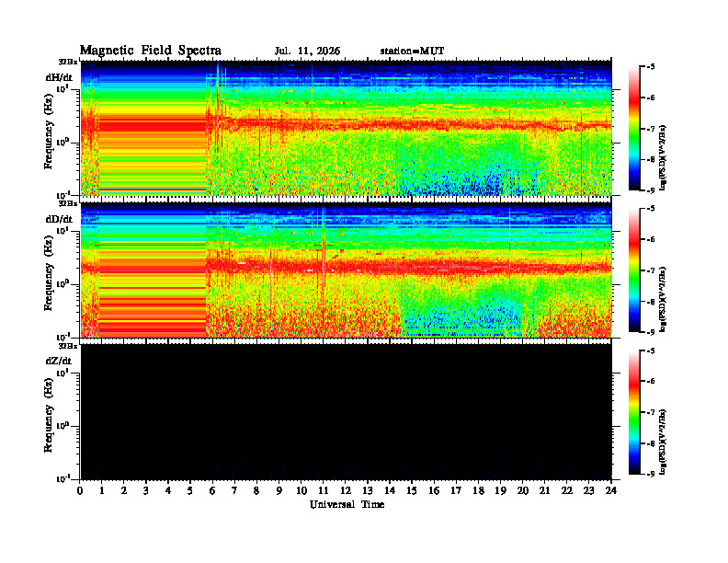Click the dH/dt color scale bar
Viewport: 728px width, 563px height.
tap(633, 129)
